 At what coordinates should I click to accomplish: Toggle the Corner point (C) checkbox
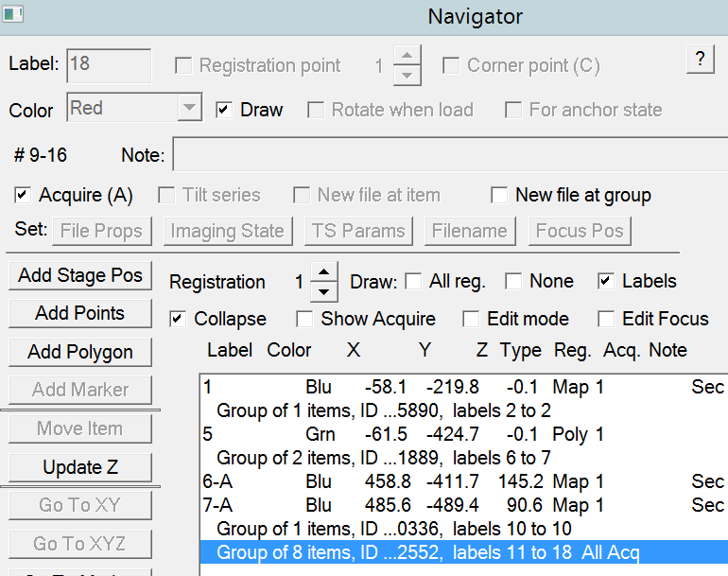[451, 65]
